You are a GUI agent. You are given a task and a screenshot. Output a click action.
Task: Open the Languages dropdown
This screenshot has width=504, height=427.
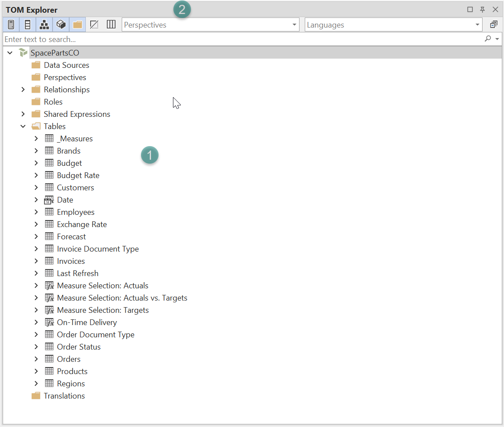tap(477, 25)
